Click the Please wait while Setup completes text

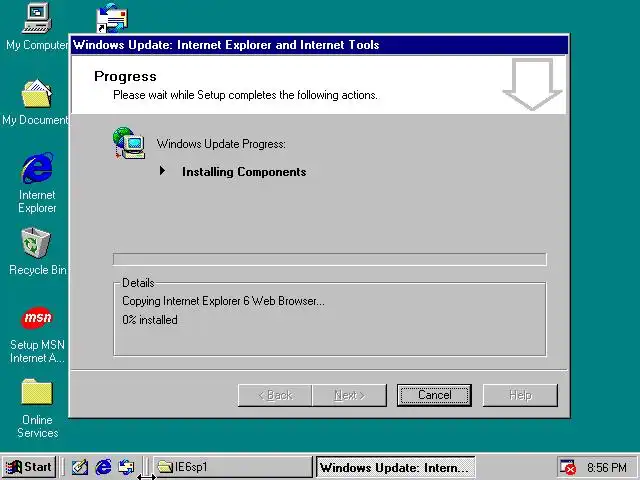point(246,95)
